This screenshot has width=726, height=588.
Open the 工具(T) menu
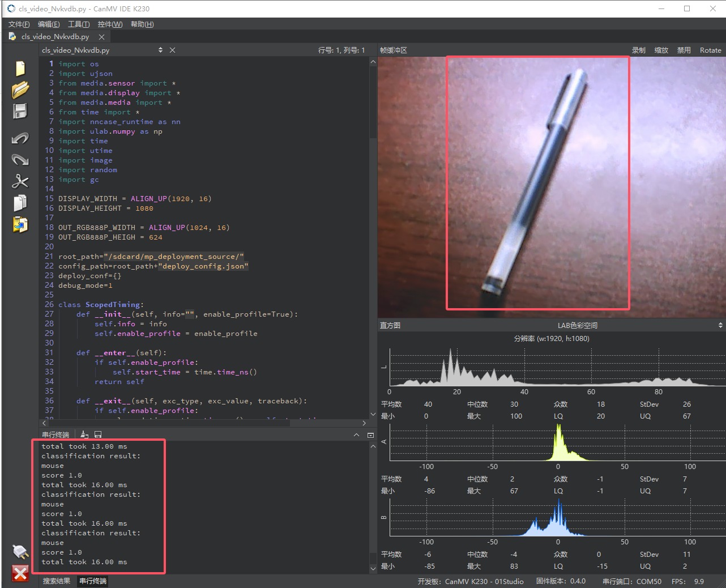pos(78,24)
